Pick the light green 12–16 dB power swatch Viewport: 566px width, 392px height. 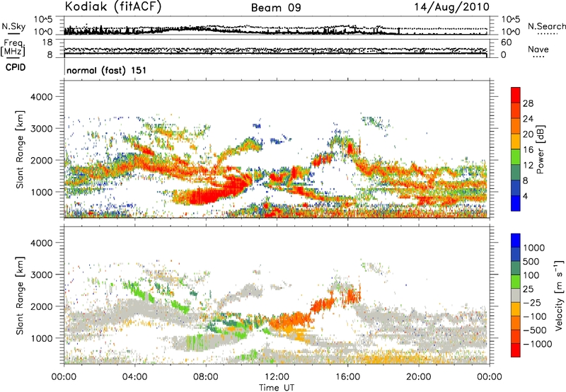point(516,157)
